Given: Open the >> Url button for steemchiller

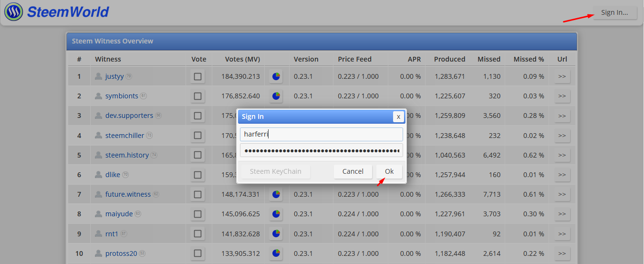Looking at the screenshot, I should click(x=562, y=135).
